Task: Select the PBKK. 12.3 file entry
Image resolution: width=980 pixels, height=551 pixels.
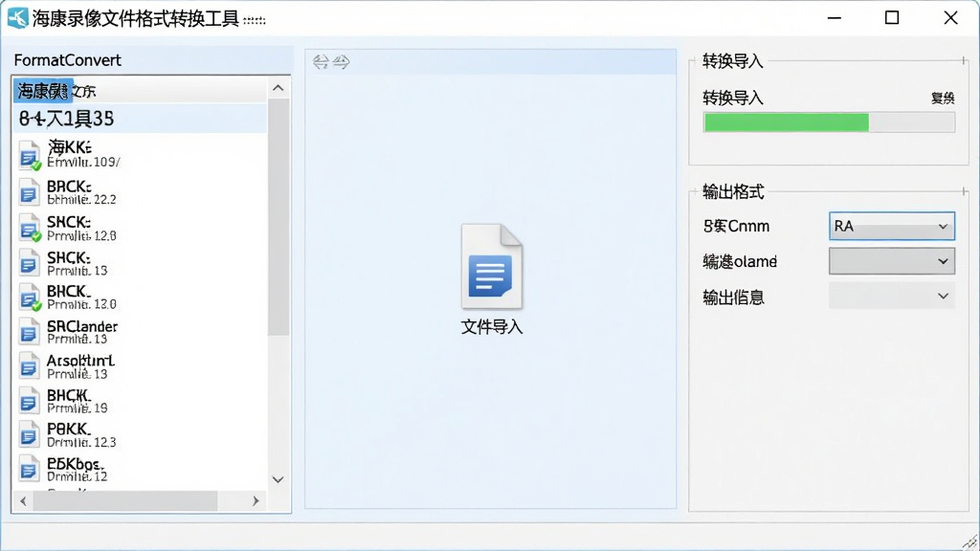Action: 140,435
